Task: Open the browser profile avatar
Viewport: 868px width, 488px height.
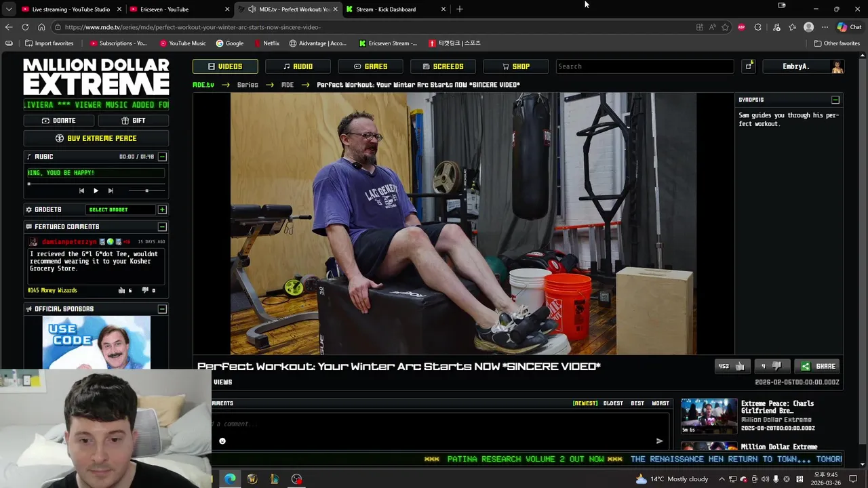Action: coord(808,27)
